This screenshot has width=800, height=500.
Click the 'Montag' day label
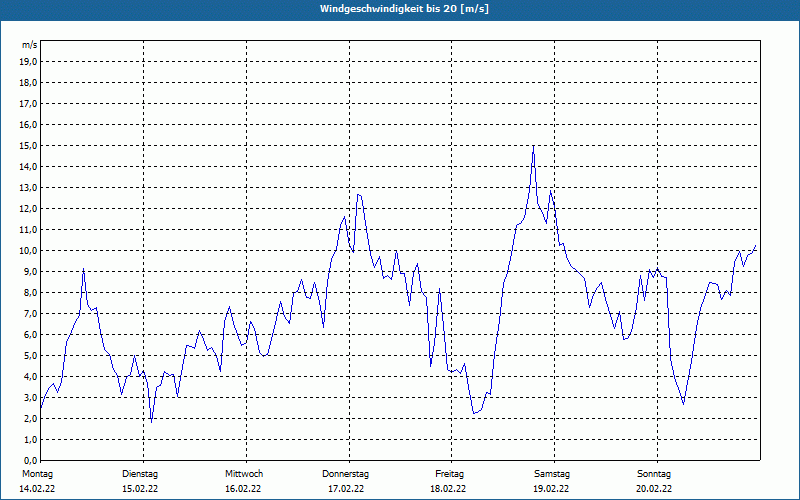37,474
